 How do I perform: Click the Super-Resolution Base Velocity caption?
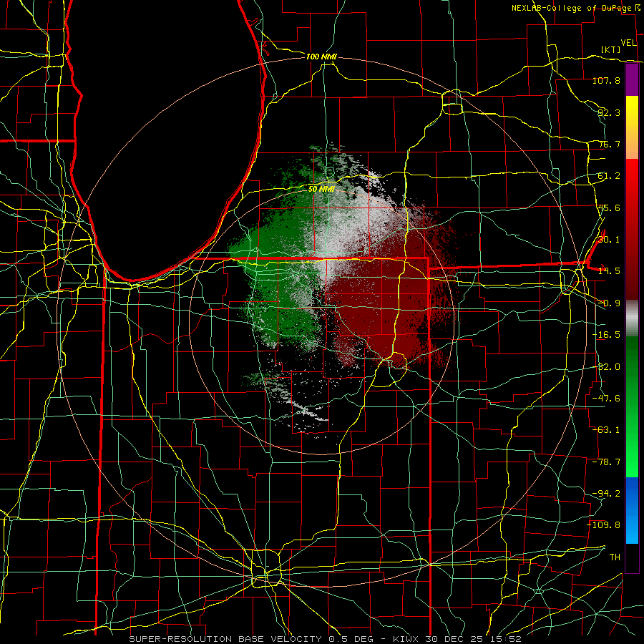tap(326, 639)
